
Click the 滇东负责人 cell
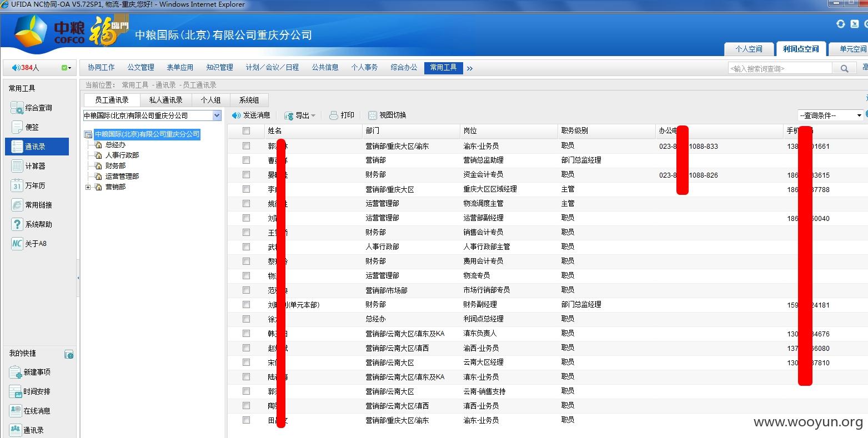point(480,334)
